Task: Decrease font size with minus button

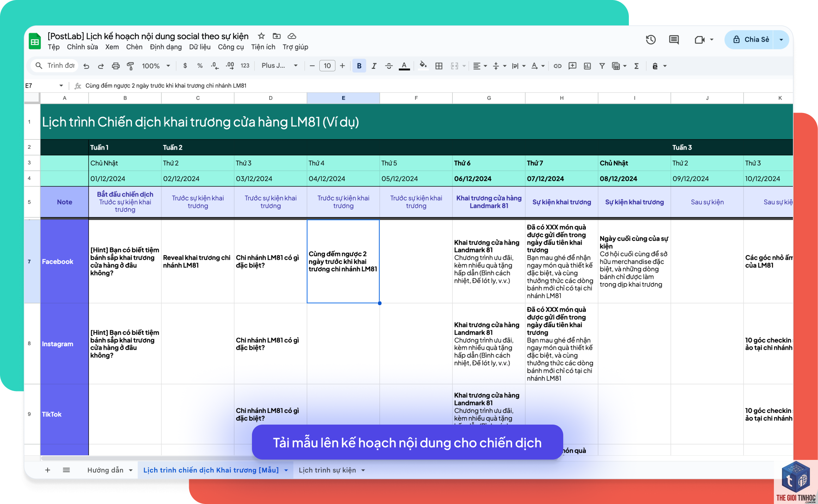Action: tap(312, 66)
